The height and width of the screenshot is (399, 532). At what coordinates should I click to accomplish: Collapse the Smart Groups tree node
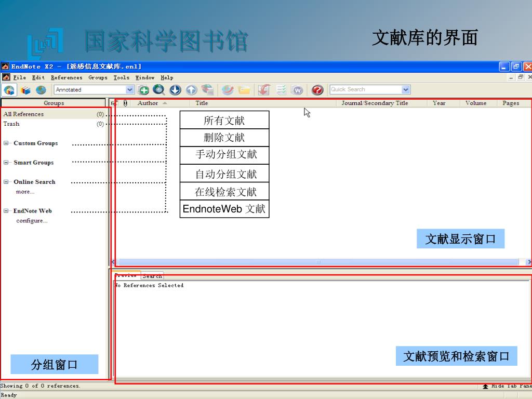click(x=6, y=163)
